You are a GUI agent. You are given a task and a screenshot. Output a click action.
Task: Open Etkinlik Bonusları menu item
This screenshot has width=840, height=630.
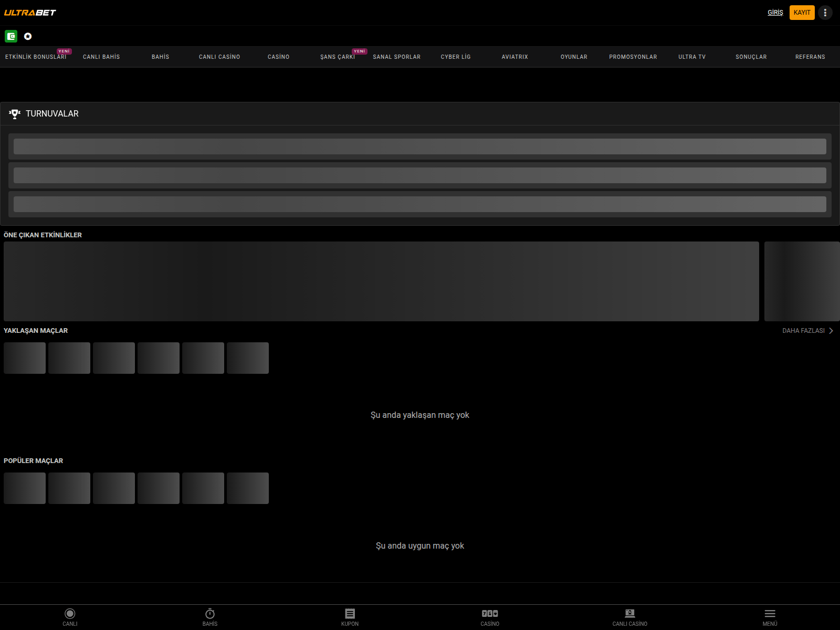click(x=36, y=57)
